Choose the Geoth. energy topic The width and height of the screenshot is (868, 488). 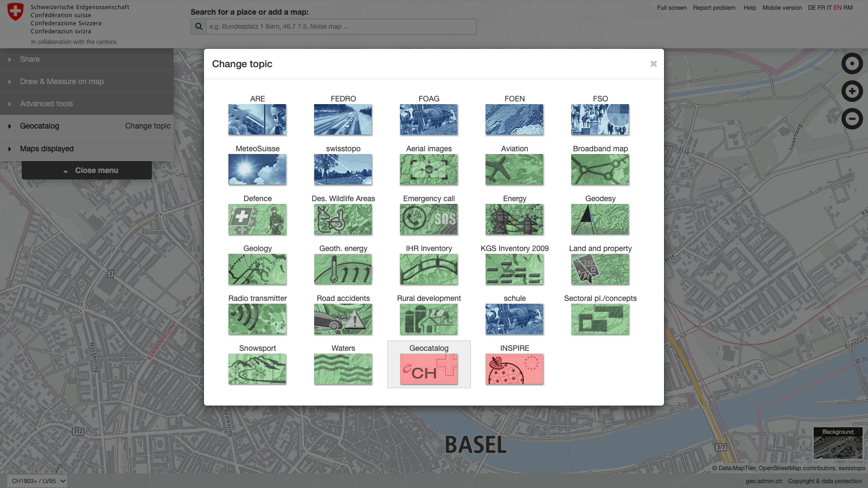pyautogui.click(x=343, y=269)
